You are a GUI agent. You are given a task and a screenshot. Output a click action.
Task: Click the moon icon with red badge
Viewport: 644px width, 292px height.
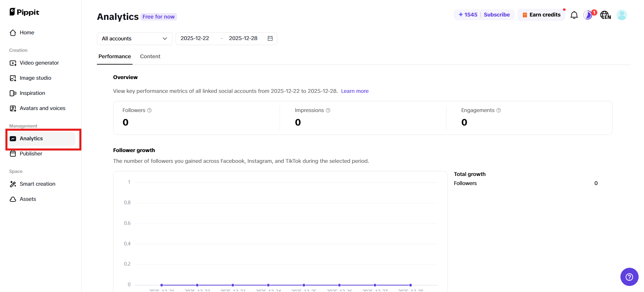[x=588, y=15]
